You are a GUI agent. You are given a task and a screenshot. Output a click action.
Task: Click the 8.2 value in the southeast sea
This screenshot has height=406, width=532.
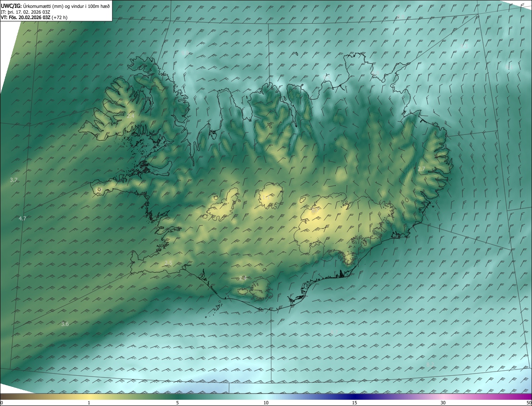(x=430, y=364)
